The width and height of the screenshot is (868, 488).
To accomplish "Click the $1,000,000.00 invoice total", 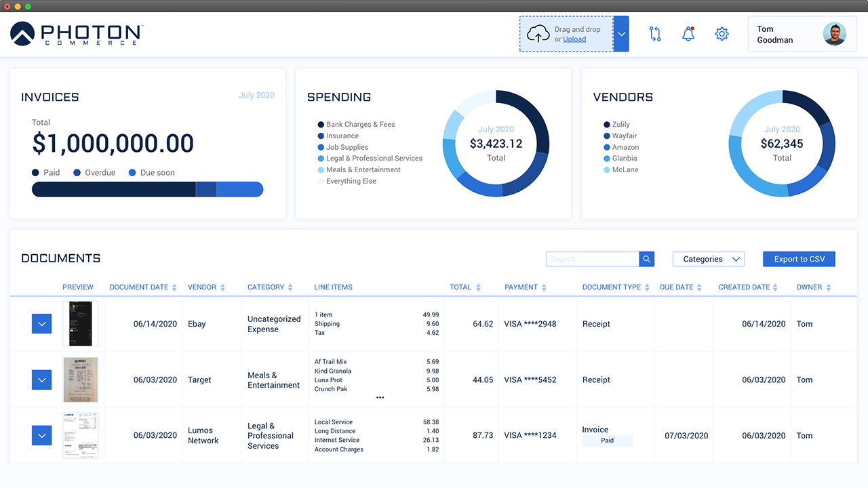I will (x=113, y=143).
